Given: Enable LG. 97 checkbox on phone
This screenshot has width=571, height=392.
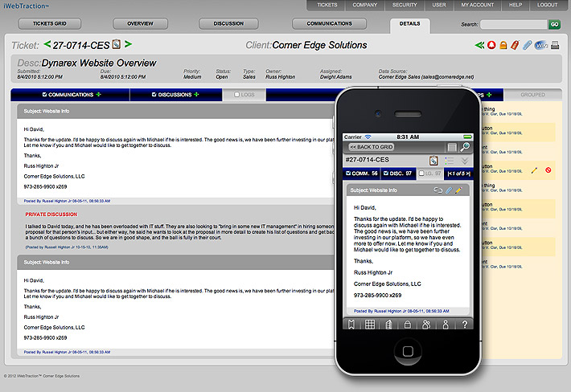Looking at the screenshot, I should coord(421,174).
